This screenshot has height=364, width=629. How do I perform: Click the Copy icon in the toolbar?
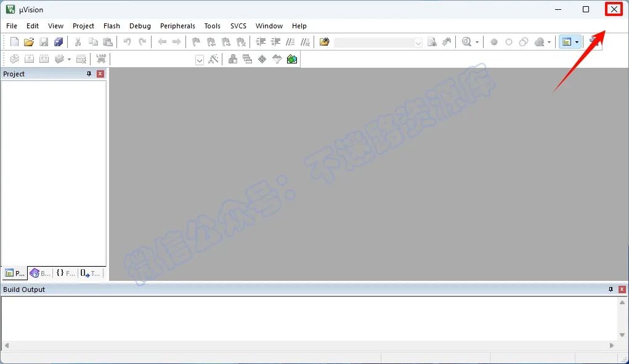click(93, 42)
